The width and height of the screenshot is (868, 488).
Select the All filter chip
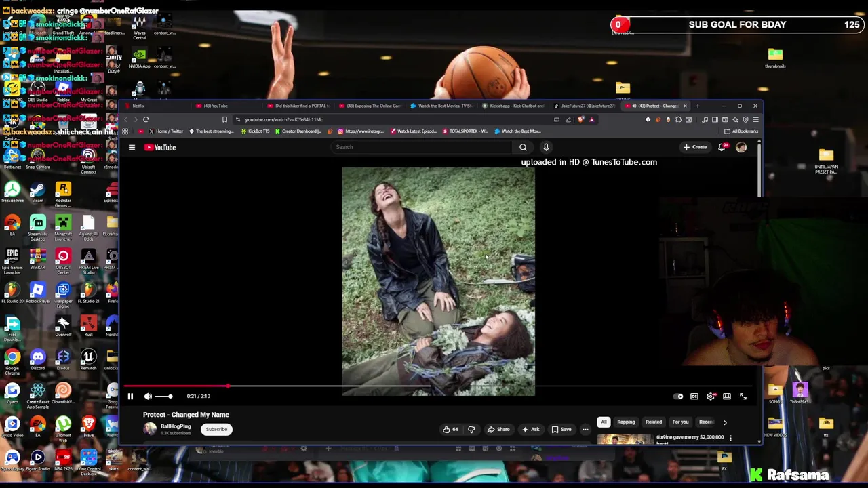604,422
